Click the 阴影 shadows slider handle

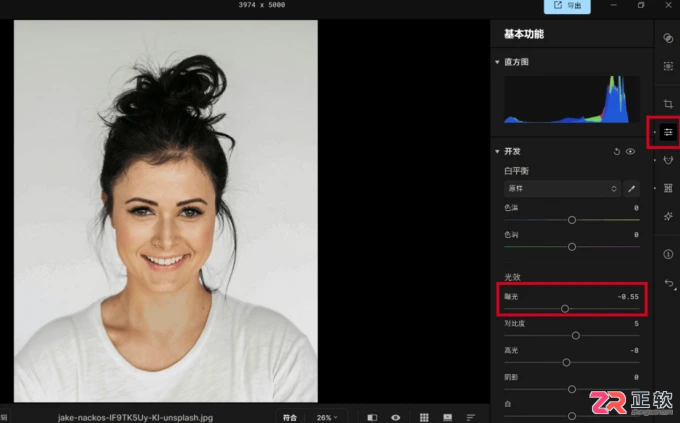click(x=572, y=389)
